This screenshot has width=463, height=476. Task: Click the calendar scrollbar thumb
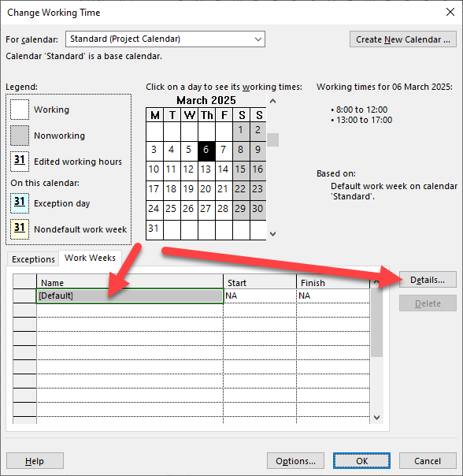pos(273,140)
